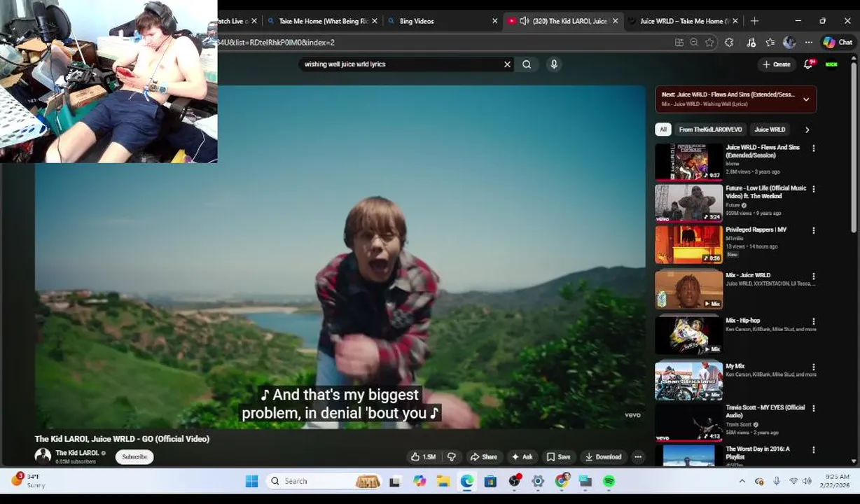Show more filter chips with arrow

(x=807, y=129)
